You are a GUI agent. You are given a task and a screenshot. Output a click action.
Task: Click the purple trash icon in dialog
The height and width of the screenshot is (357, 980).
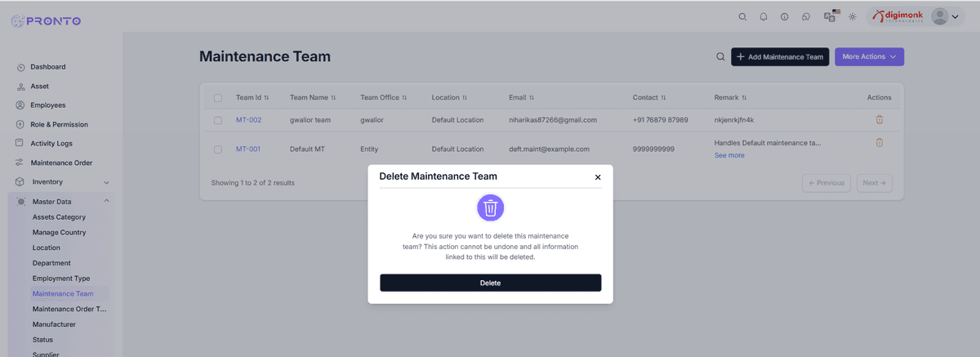(x=490, y=208)
